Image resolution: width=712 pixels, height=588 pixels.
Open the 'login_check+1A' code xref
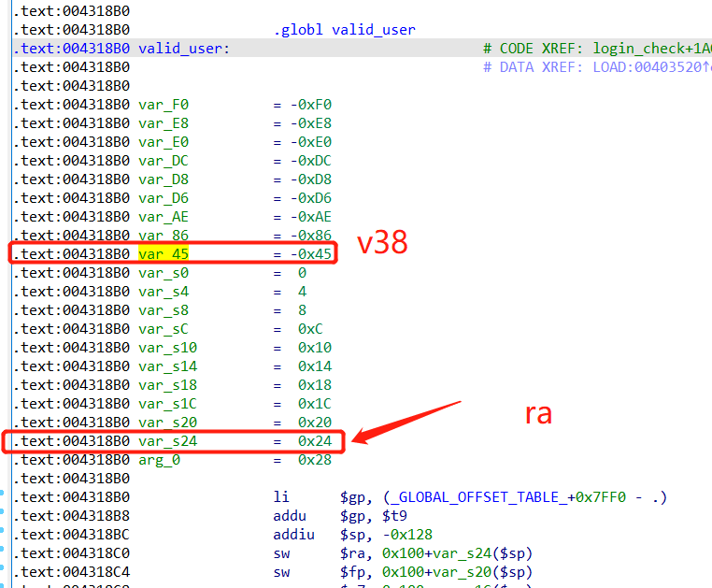652,49
